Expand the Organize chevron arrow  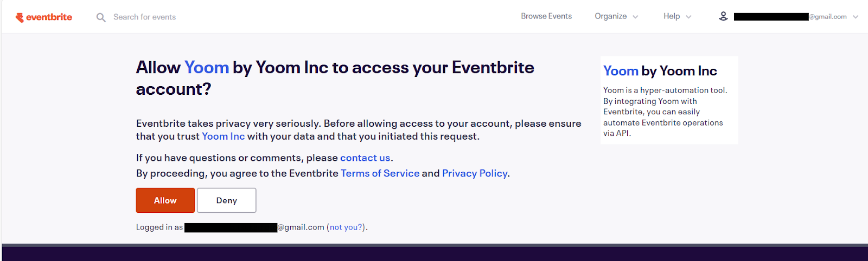(x=635, y=17)
